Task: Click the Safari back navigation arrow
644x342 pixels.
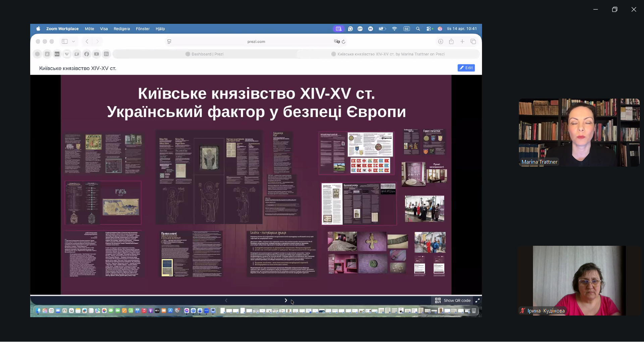Action: [87, 42]
